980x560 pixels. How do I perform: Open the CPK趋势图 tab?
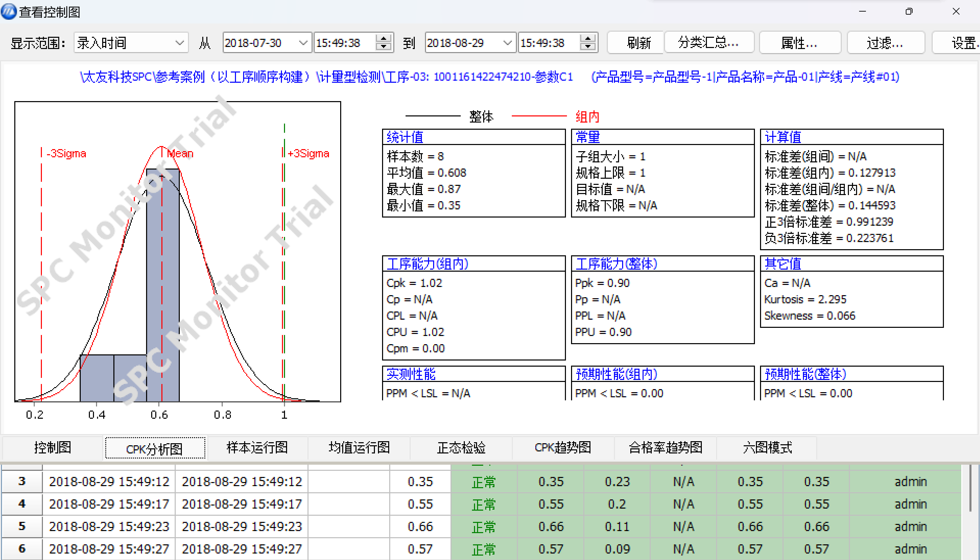tap(563, 447)
